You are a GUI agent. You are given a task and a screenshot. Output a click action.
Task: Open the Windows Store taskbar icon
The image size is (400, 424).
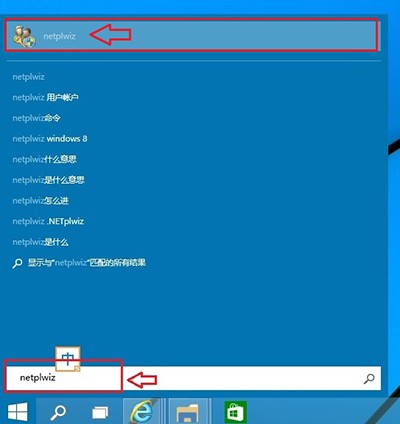[x=235, y=413]
